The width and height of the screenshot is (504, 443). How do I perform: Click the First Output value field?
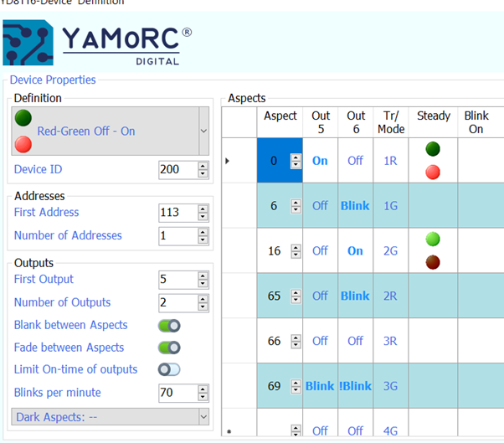[x=178, y=280]
